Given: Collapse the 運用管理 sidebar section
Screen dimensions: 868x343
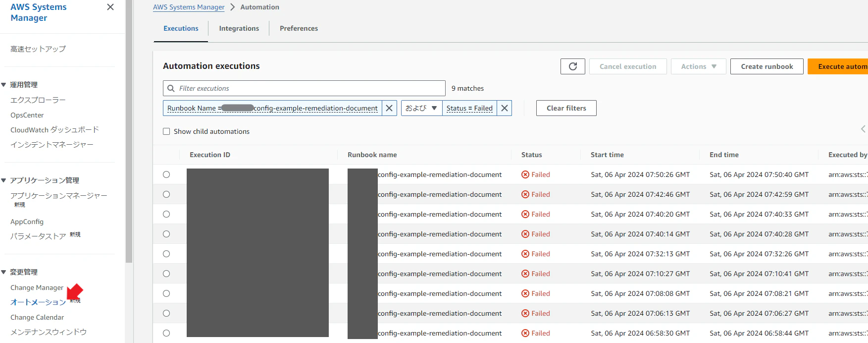Looking at the screenshot, I should click(x=4, y=85).
